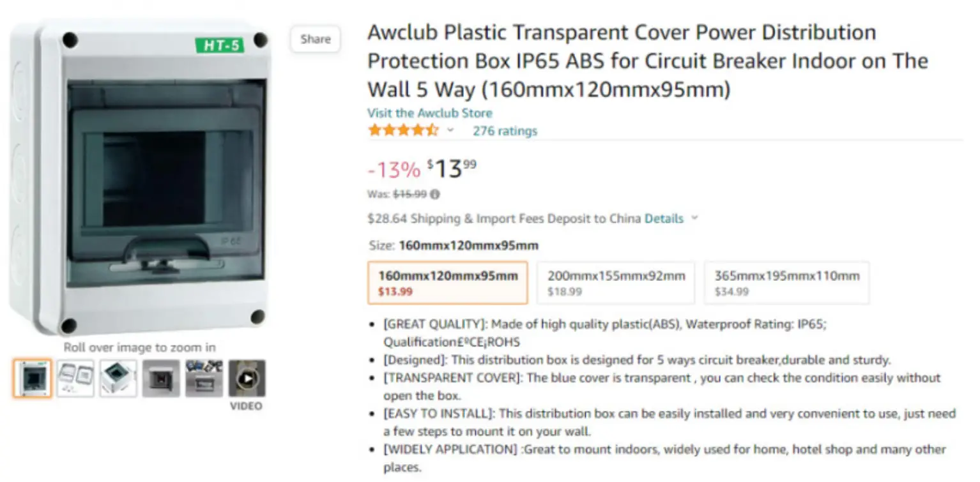This screenshot has width=980, height=482.
Task: Expand the star rating breakdown chevron
Action: pos(450,131)
